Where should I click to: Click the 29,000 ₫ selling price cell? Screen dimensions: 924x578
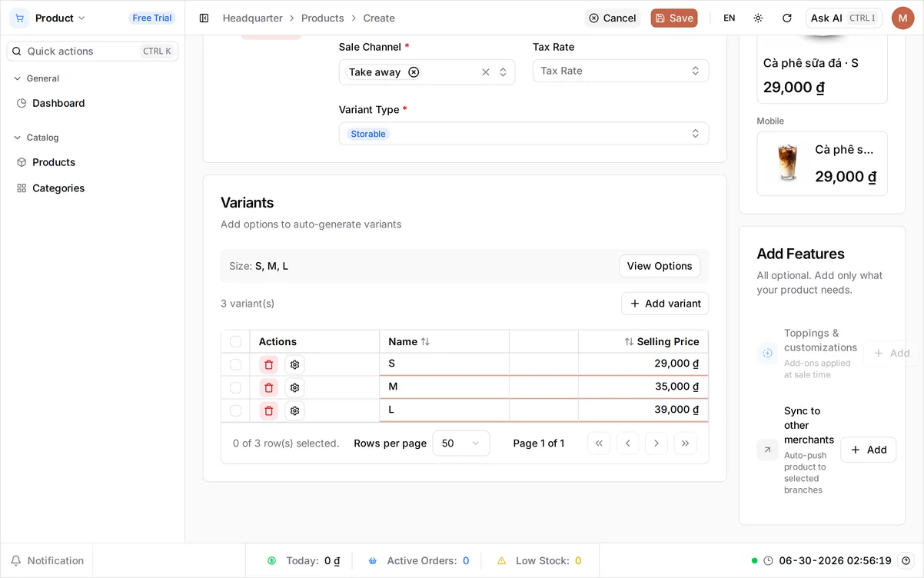(643, 364)
